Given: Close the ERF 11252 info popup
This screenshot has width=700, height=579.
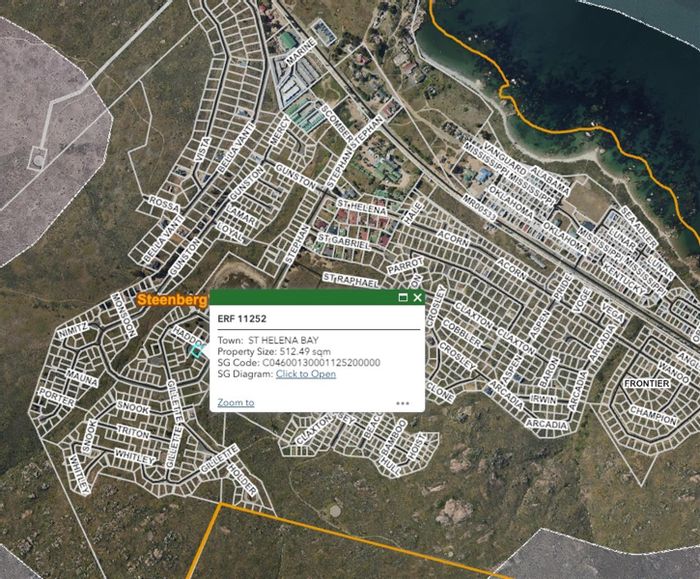Looking at the screenshot, I should (417, 297).
